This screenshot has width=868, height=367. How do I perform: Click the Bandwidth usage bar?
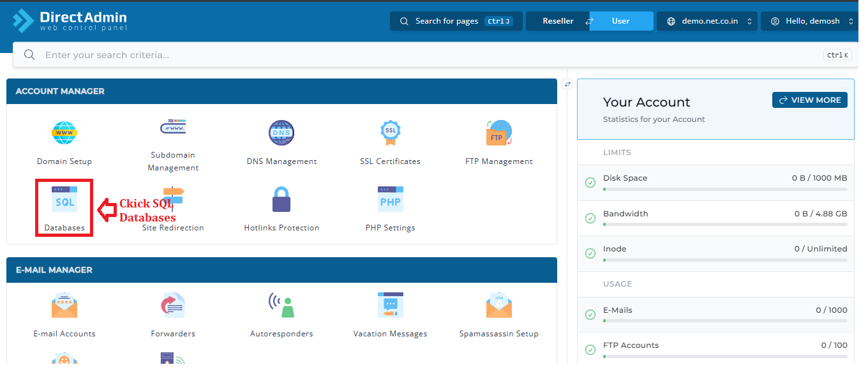[725, 225]
